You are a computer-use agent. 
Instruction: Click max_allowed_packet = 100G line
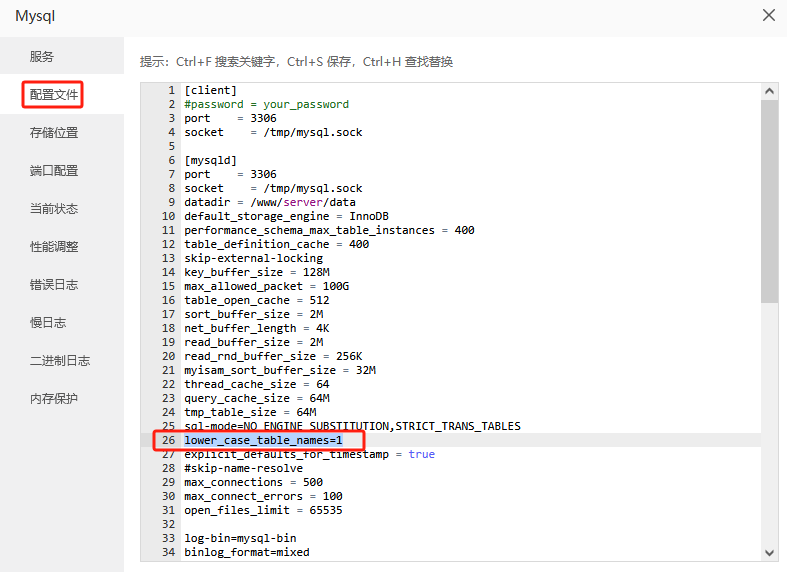[267, 286]
